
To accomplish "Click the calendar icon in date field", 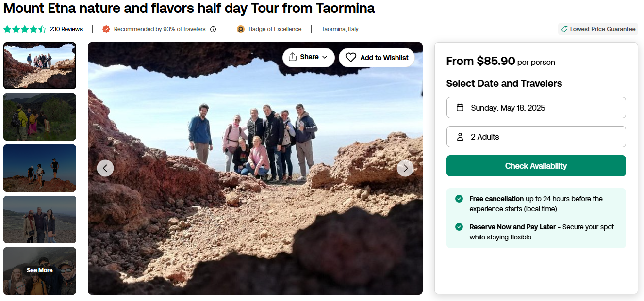I will pos(460,108).
